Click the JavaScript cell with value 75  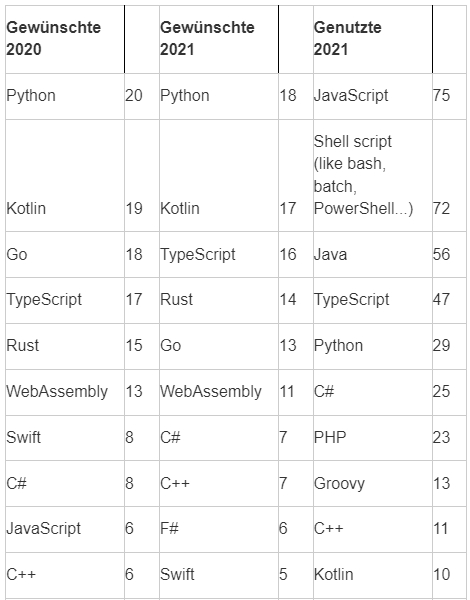pyautogui.click(x=372, y=96)
